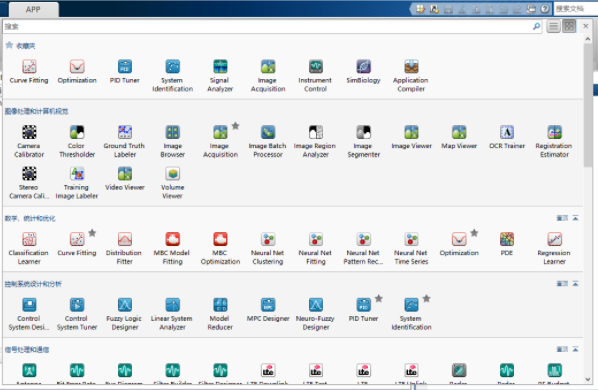Open PID Tuner in the favorites row
Viewport: 598px width, 390px height.
point(125,71)
